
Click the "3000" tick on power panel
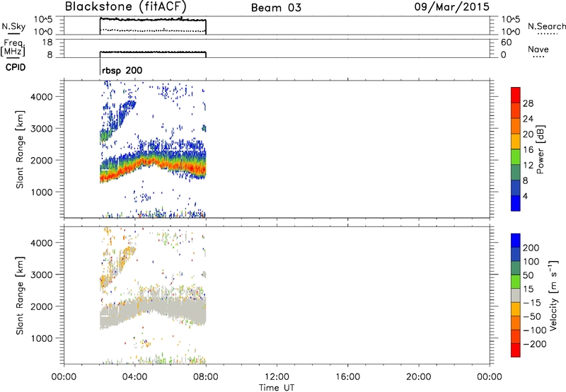coord(42,129)
